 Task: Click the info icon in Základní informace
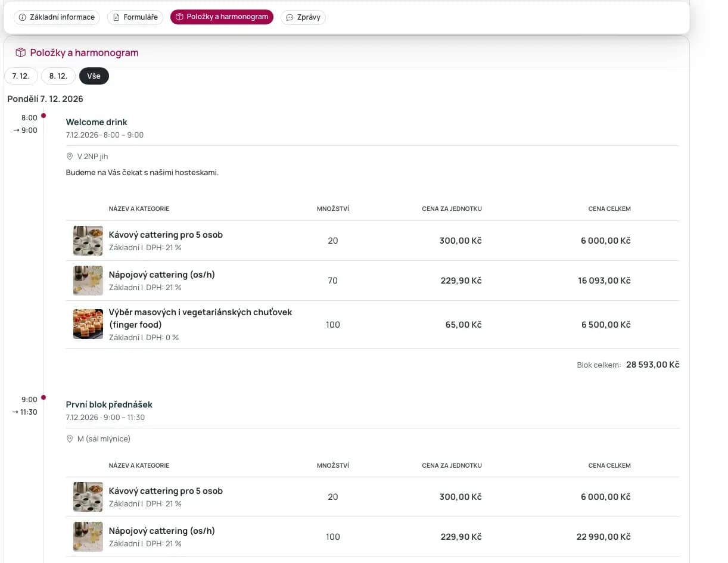[x=23, y=17]
